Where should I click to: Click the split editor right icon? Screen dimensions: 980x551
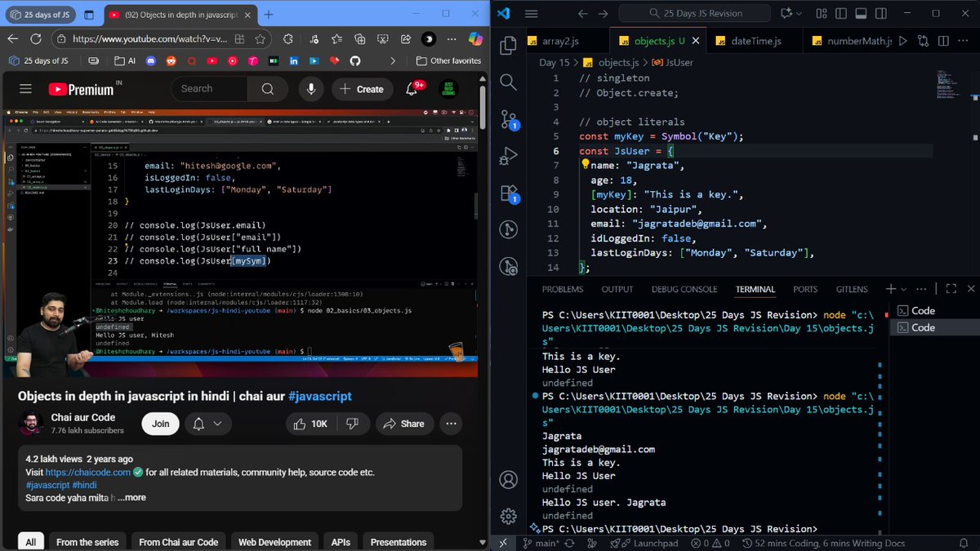click(x=943, y=41)
